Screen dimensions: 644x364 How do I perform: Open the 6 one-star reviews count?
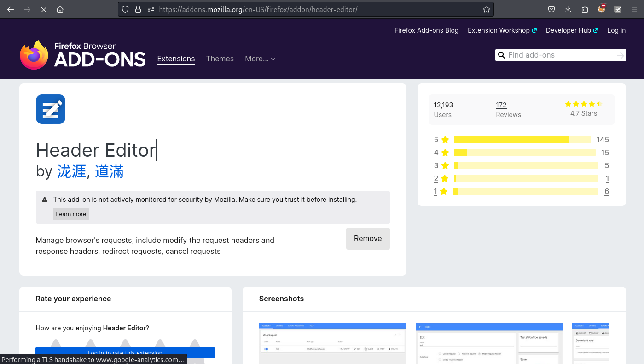(x=607, y=191)
